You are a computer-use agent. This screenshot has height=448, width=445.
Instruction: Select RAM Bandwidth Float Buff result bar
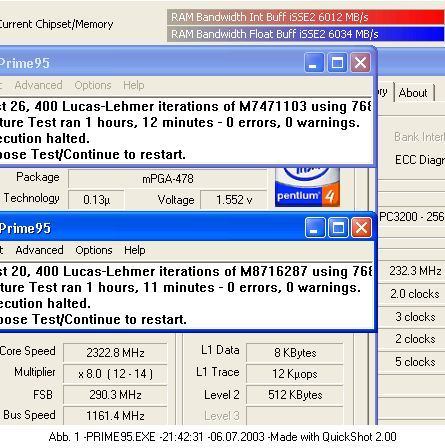[x=305, y=34]
